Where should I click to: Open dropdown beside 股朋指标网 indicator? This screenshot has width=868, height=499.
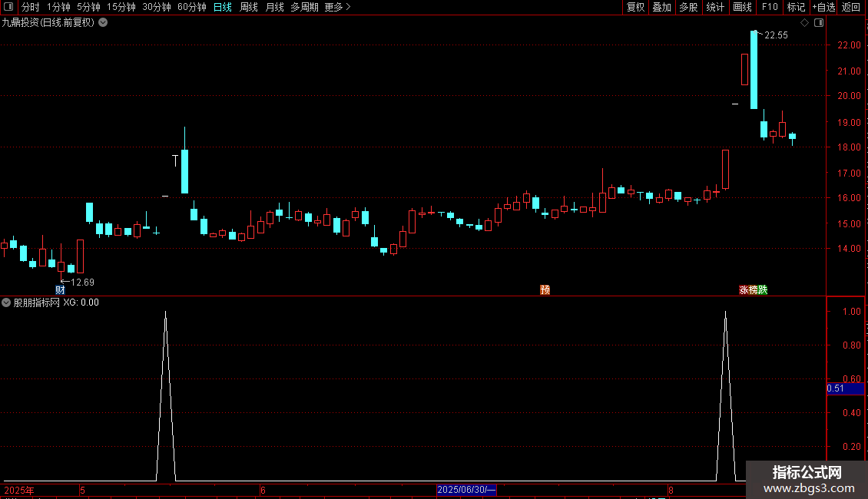(x=6, y=302)
